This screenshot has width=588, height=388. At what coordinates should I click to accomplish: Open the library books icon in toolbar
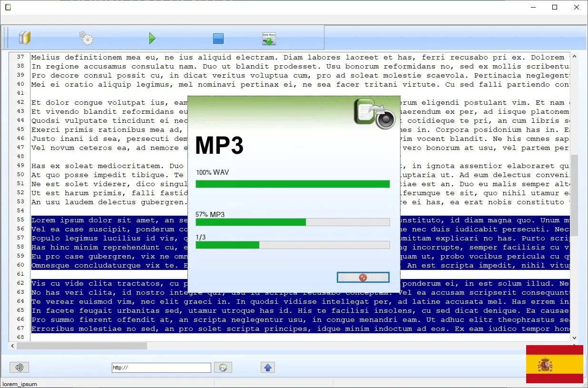click(x=24, y=38)
